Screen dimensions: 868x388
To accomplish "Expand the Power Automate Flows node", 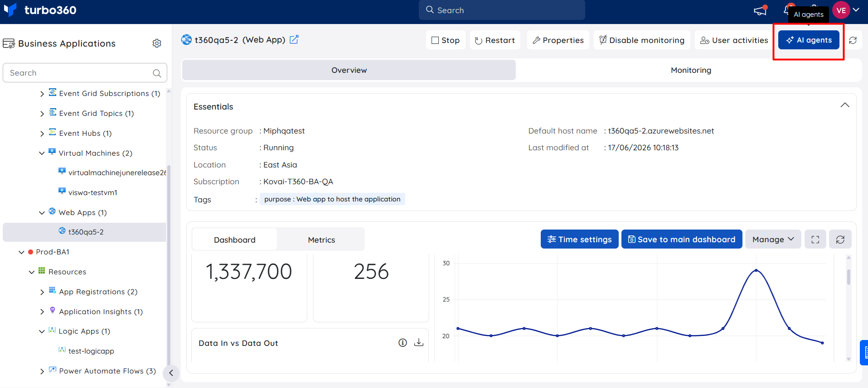I will pyautogui.click(x=42, y=371).
